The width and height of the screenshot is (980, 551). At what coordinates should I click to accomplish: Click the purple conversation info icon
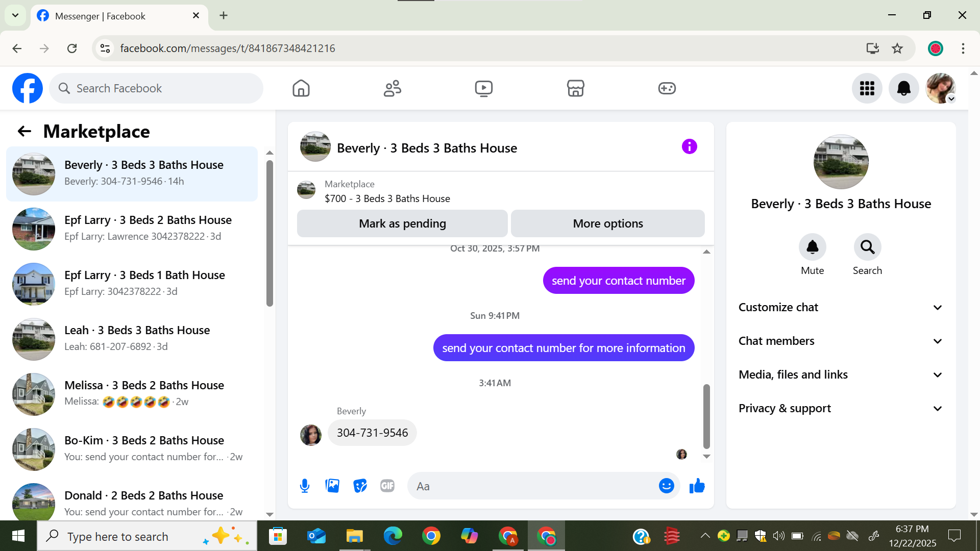click(x=689, y=147)
